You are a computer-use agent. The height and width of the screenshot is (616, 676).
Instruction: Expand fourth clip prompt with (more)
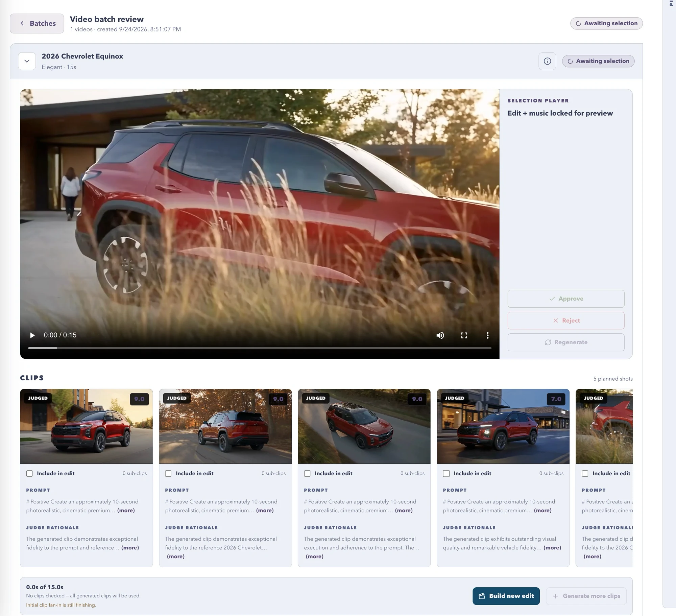point(543,510)
